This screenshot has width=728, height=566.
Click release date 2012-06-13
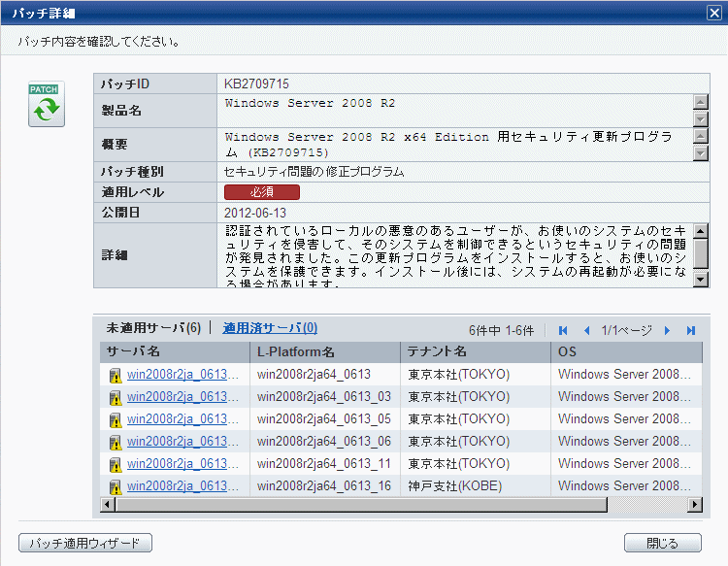pos(255,213)
